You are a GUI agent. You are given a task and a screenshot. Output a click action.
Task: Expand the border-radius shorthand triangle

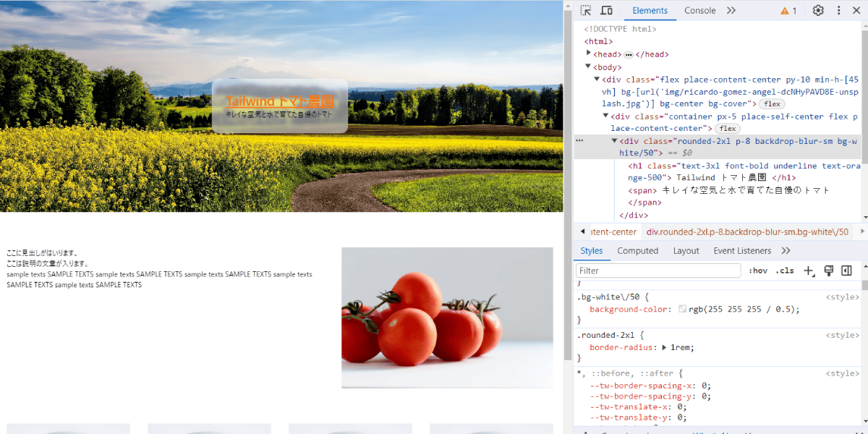(664, 347)
